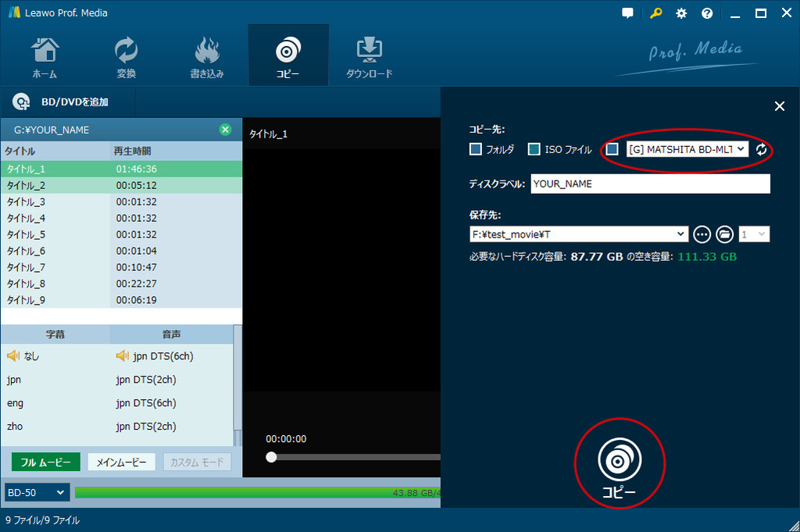The width and height of the screenshot is (800, 532).
Task: Click the disc capacity usage bar
Action: click(258, 493)
